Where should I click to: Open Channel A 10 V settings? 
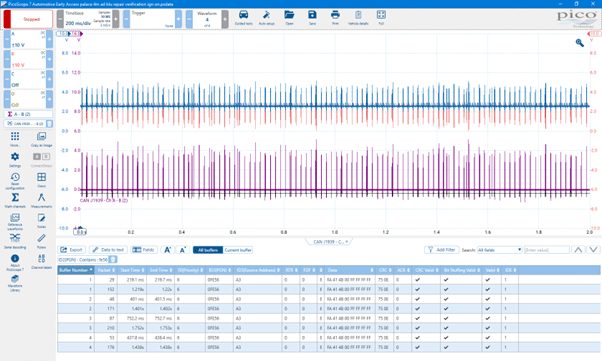tap(28, 39)
